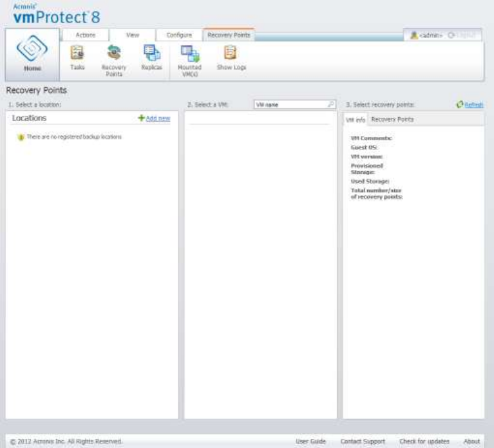This screenshot has width=494, height=448.
Task: Open the Mounted VM(s) view
Action: point(189,61)
